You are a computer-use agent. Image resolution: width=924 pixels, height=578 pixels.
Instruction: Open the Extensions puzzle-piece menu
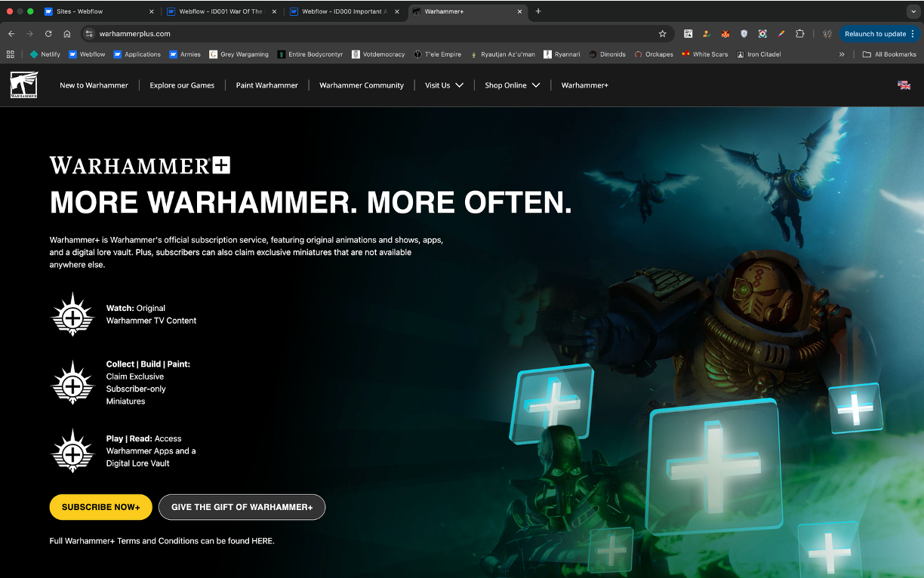[800, 34]
